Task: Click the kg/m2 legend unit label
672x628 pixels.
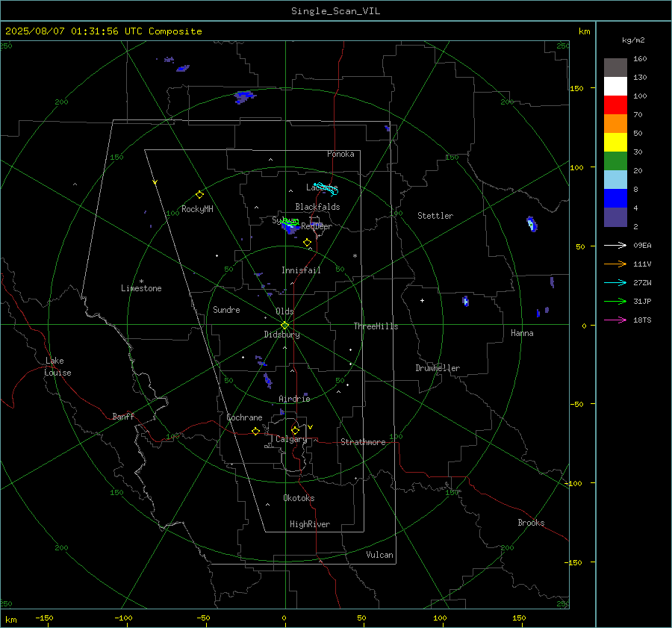Action: (x=633, y=40)
